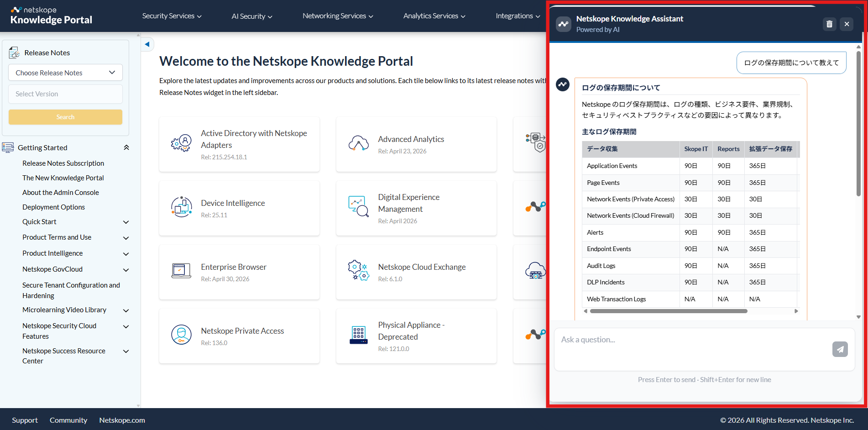This screenshot has width=868, height=430.
Task: Click right arrow of table scrollbar
Action: 796,311
